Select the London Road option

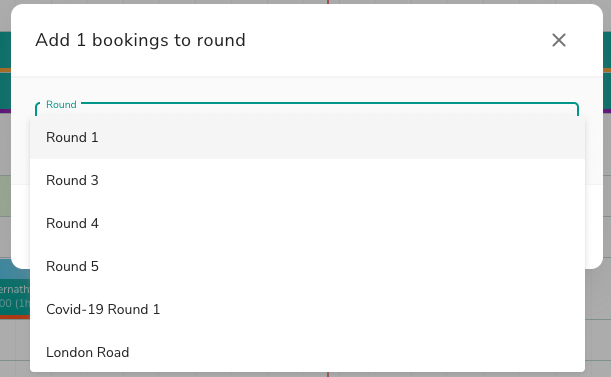pyautogui.click(x=307, y=352)
